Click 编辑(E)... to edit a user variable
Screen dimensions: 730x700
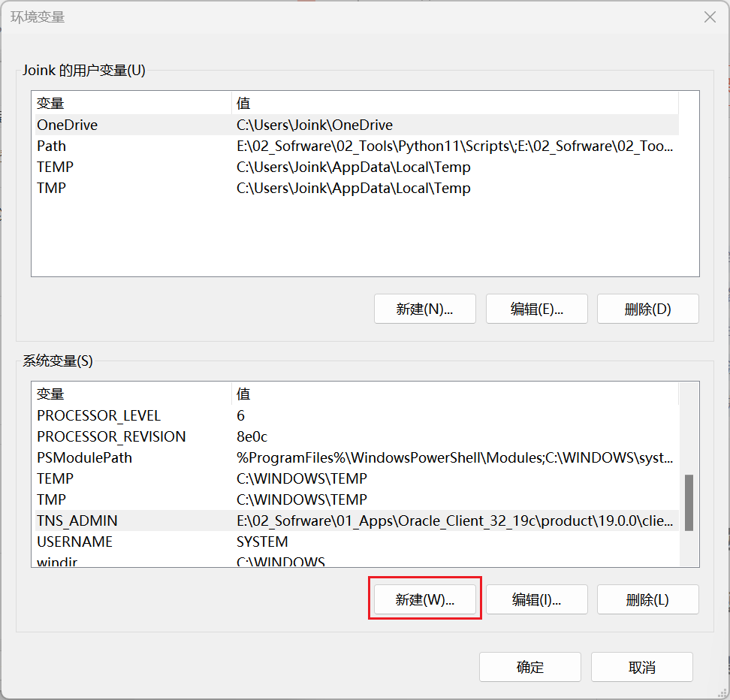click(x=536, y=308)
